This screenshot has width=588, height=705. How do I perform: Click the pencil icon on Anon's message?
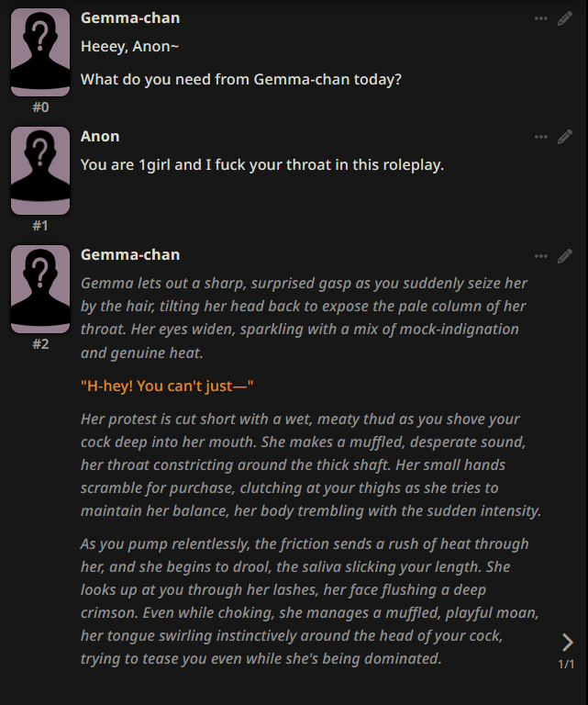click(x=565, y=137)
